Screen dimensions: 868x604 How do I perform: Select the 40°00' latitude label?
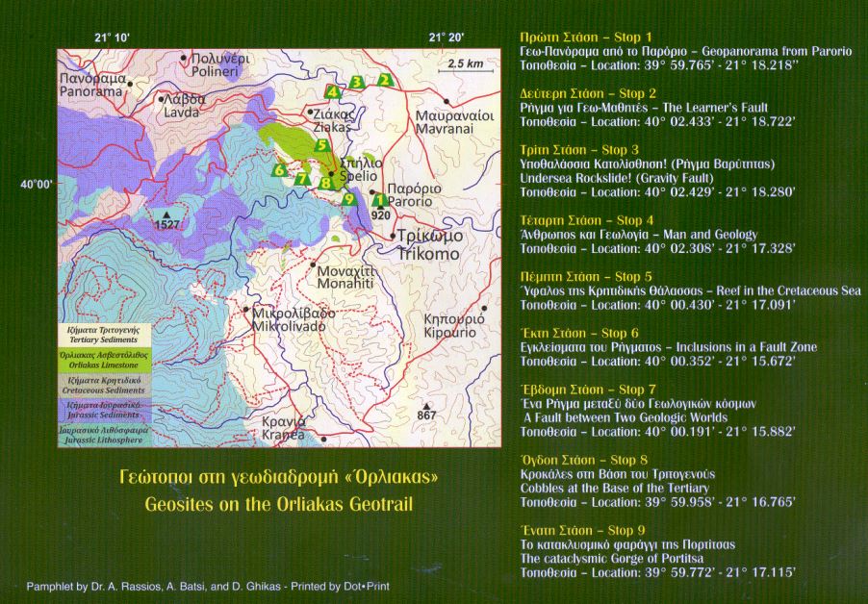(x=37, y=185)
